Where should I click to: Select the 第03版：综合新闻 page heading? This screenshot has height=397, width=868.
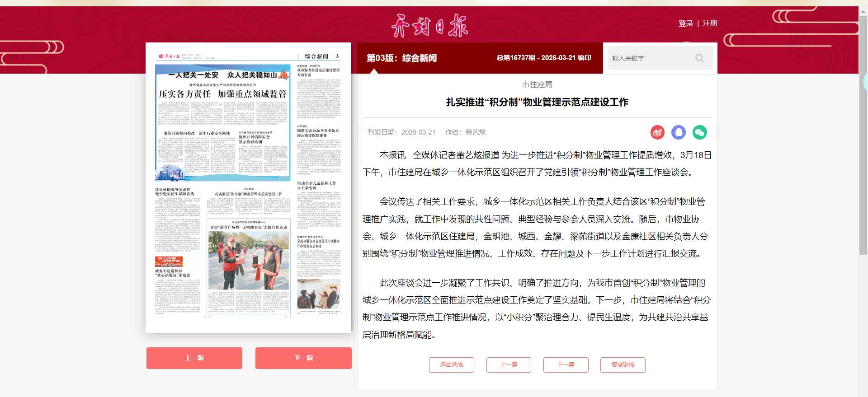coord(401,58)
